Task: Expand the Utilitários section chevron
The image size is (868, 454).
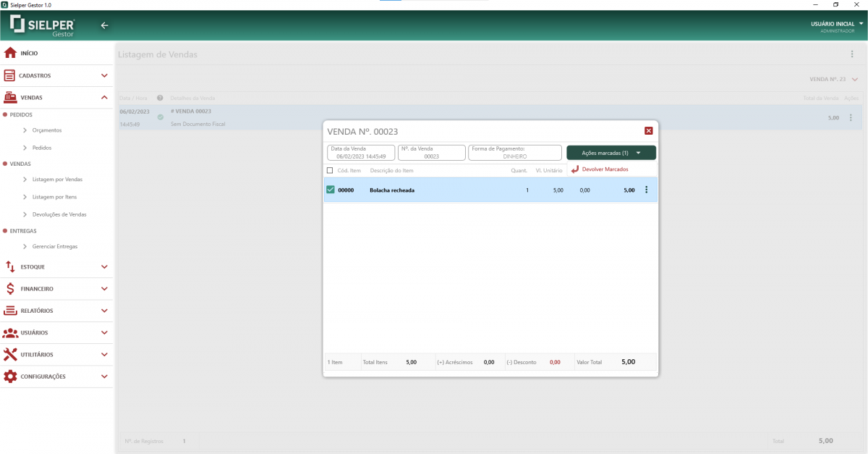Action: tap(104, 355)
